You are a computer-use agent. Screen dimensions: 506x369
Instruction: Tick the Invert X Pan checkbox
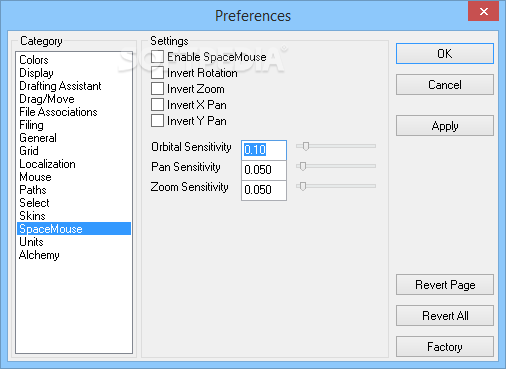[x=157, y=105]
